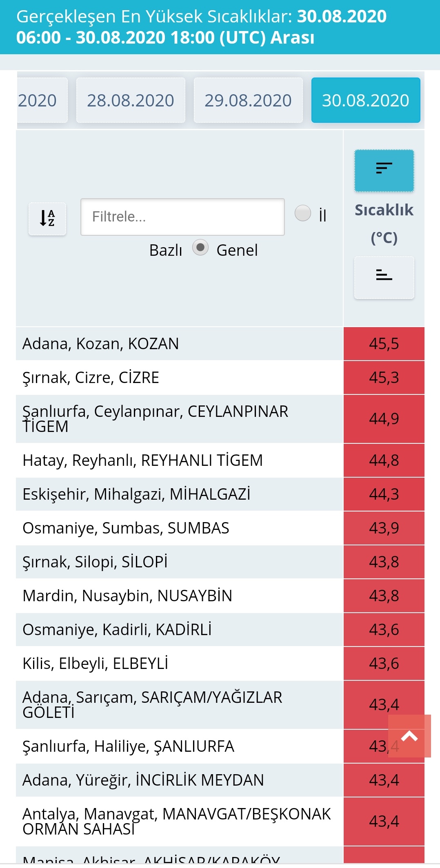Select the İl Bazlı radio option

(x=303, y=213)
